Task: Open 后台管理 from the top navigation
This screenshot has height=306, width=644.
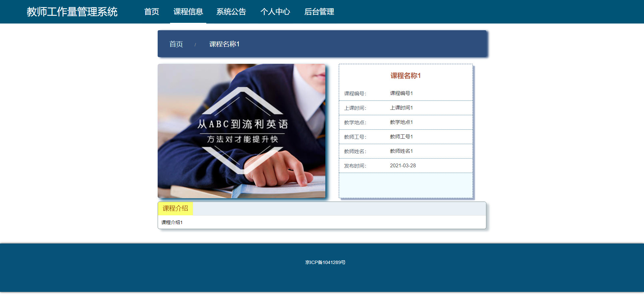Action: click(319, 12)
